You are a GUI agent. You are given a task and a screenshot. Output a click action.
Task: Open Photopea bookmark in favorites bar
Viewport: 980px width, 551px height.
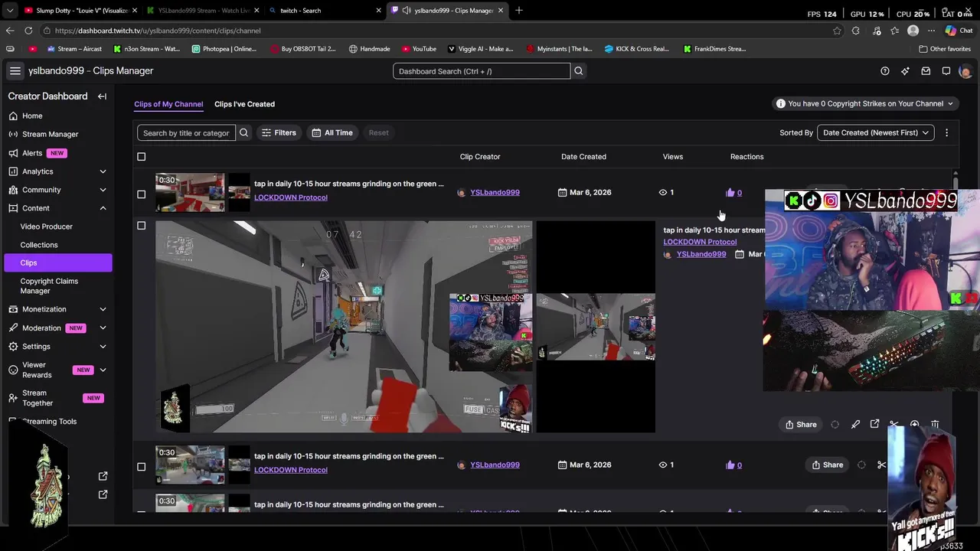click(x=224, y=49)
